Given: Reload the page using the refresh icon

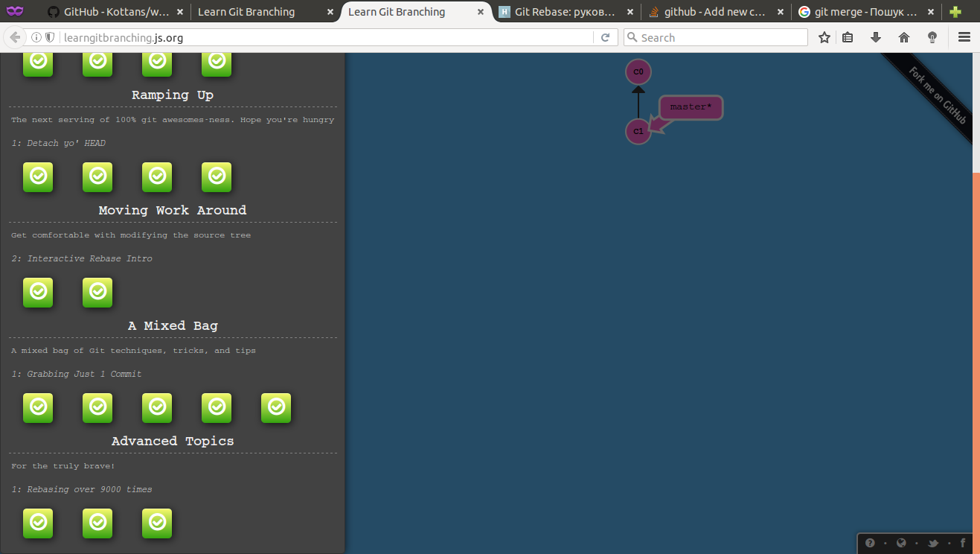Looking at the screenshot, I should tap(605, 37).
